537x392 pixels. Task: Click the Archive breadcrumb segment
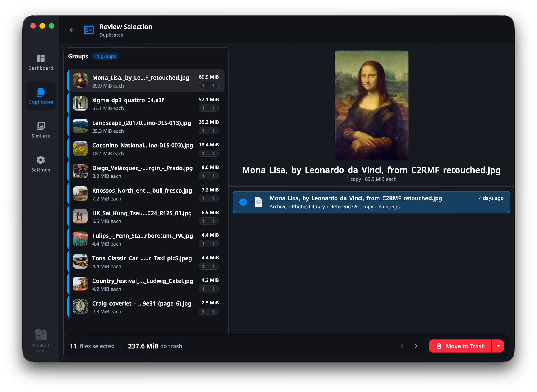point(278,207)
